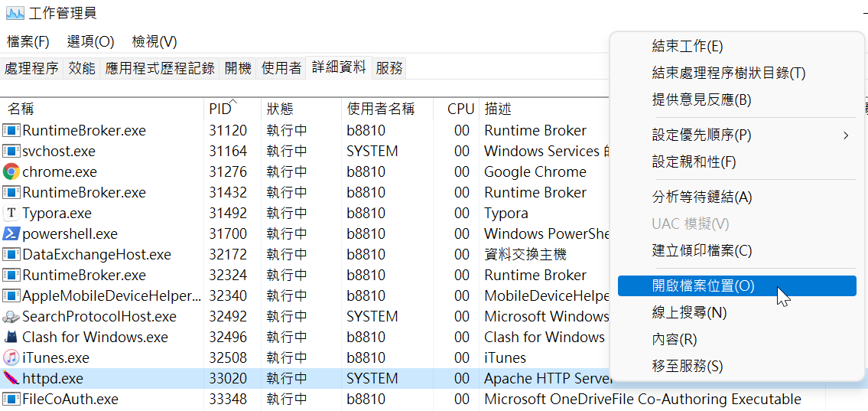
Task: Click the icon of RuntimeBroker.exe PID 32324
Action: point(11,276)
